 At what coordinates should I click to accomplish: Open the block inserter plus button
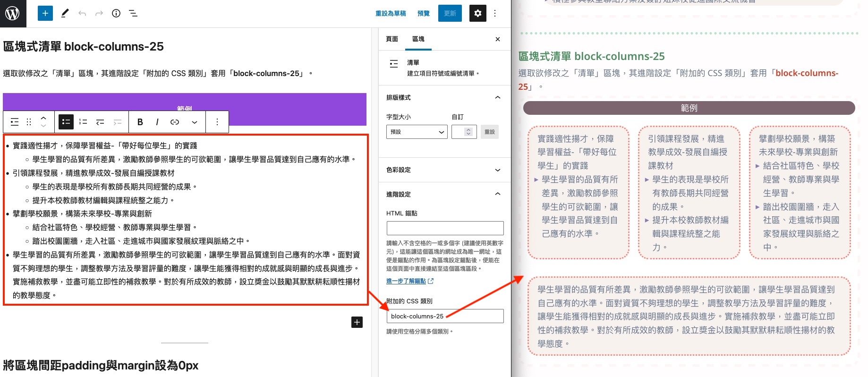click(45, 13)
